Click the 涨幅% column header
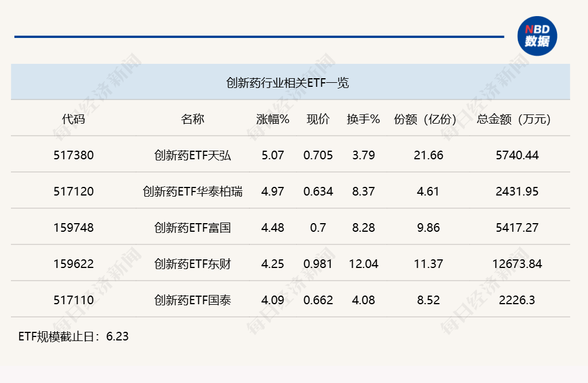The height and width of the screenshot is (383, 588). pyautogui.click(x=273, y=119)
